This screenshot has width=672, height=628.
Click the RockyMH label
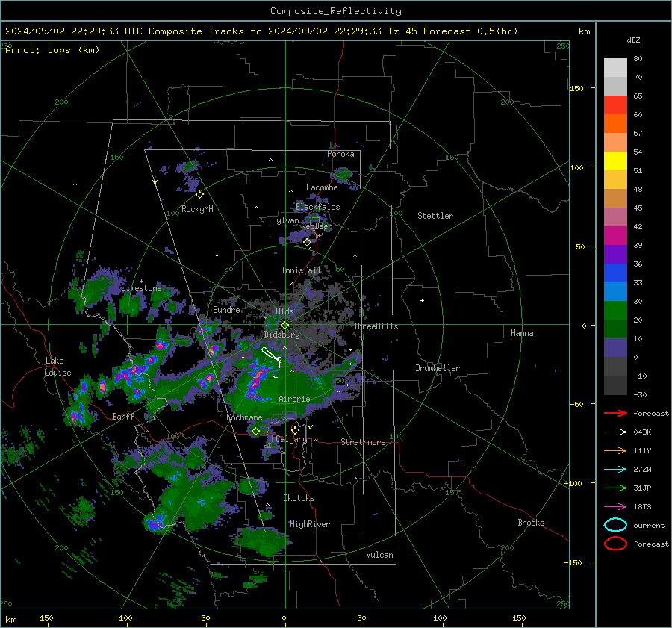pos(197,209)
